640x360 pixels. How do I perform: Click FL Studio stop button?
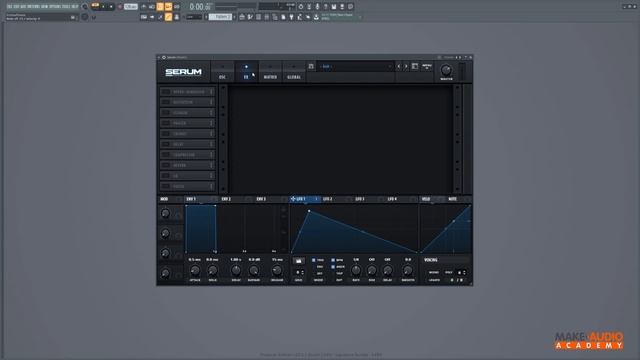pos(111,7)
